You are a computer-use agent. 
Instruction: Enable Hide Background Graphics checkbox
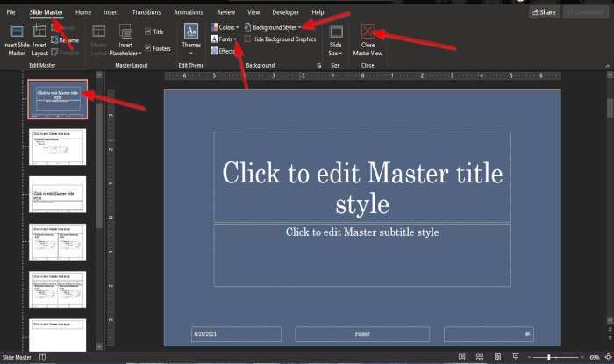click(247, 39)
